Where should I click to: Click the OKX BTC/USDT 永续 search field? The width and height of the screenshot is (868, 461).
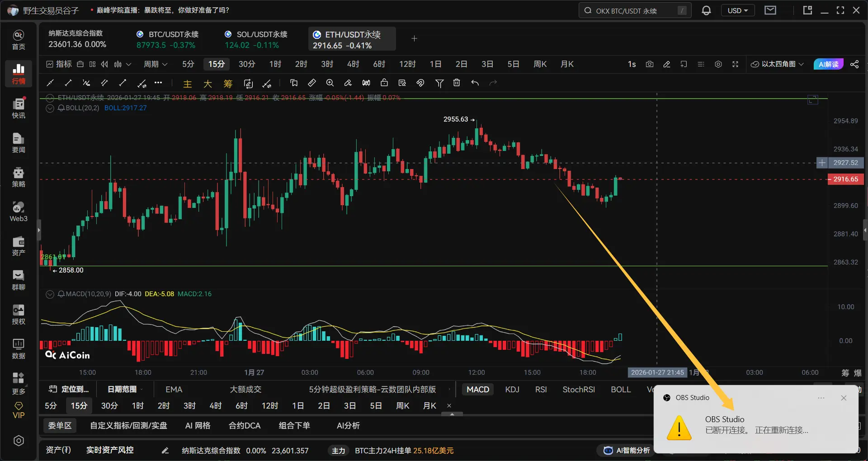click(635, 10)
